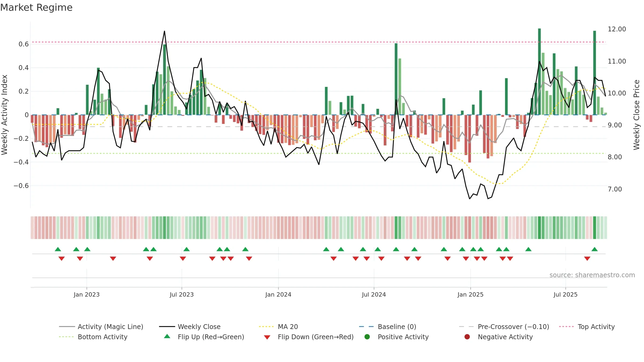Toggle the Activity (Magic Line) legend entry

[101, 327]
